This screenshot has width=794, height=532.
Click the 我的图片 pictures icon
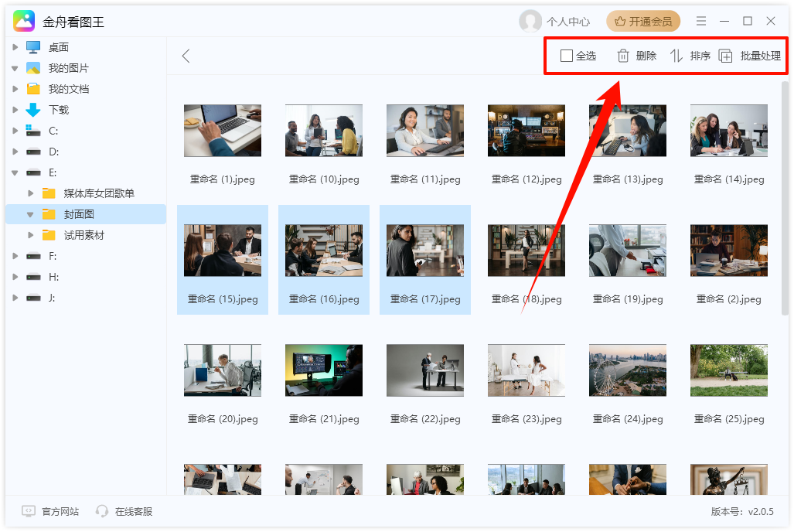33,68
